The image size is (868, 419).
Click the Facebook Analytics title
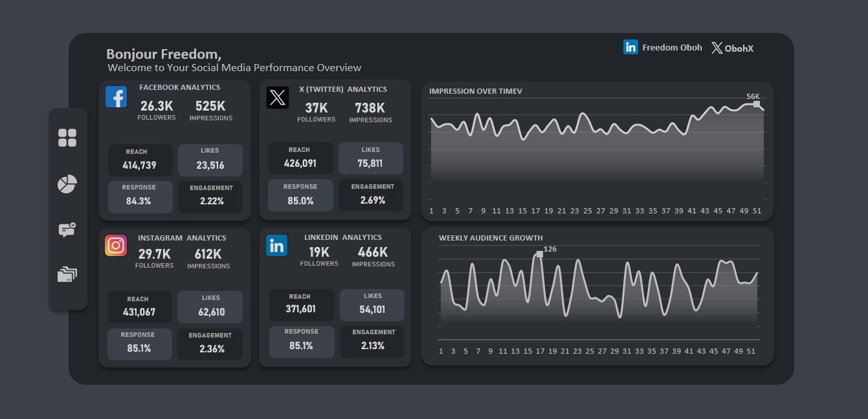pos(180,87)
